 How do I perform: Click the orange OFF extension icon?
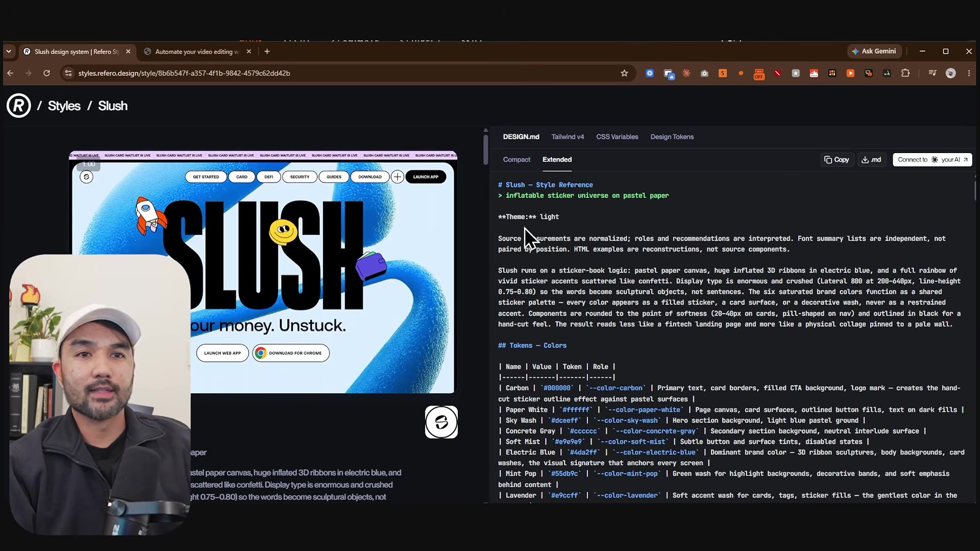[759, 74]
